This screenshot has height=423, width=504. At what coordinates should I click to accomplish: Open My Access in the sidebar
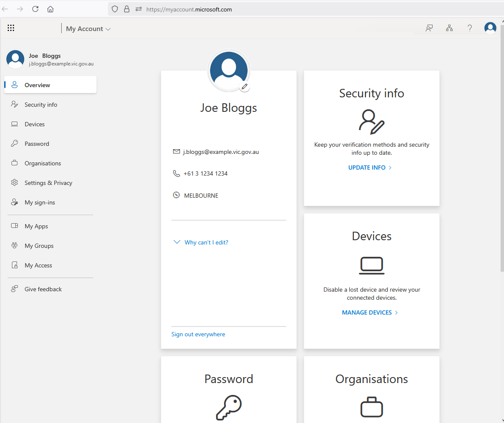coord(51,265)
